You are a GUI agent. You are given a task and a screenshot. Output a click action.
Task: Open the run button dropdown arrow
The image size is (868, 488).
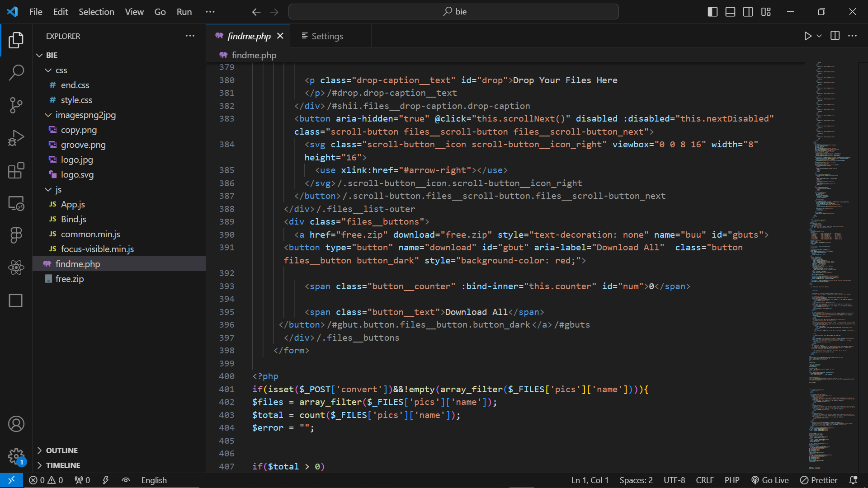click(x=819, y=36)
